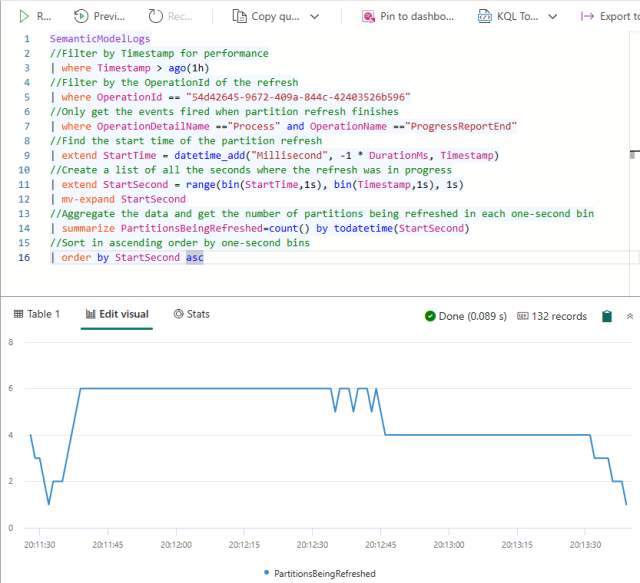This screenshot has height=583, width=640.
Task: Collapse results pane with double chevron
Action: click(630, 316)
